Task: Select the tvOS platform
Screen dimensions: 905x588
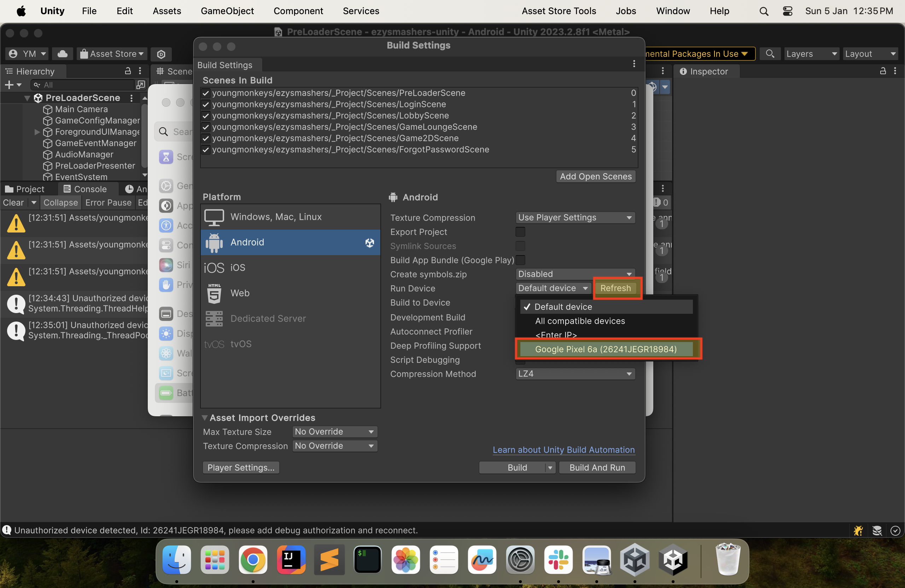Action: 290,345
